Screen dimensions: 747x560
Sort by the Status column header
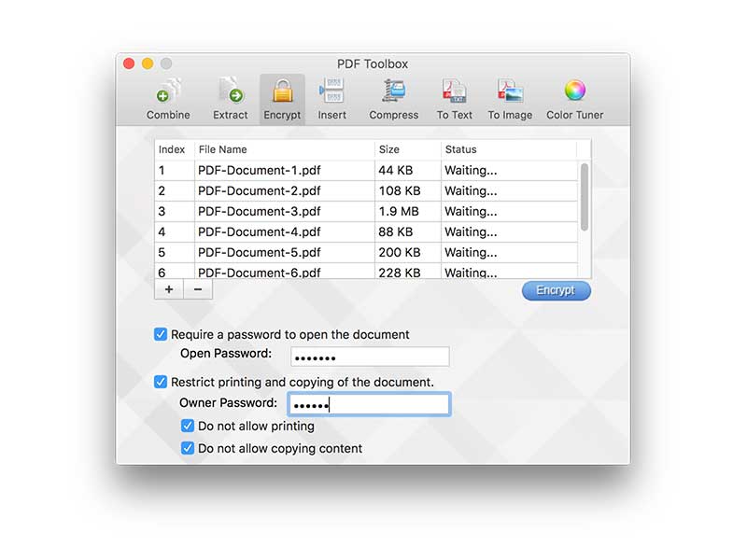click(x=509, y=149)
